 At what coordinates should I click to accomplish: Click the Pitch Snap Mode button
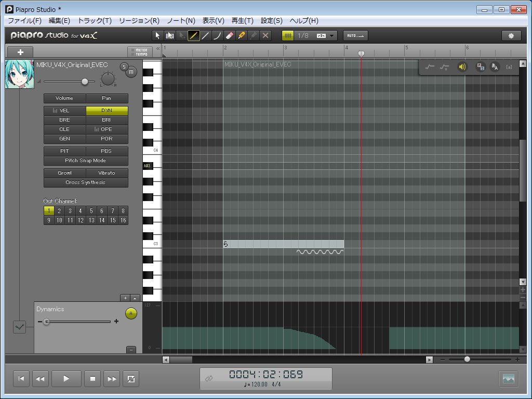(x=86, y=161)
